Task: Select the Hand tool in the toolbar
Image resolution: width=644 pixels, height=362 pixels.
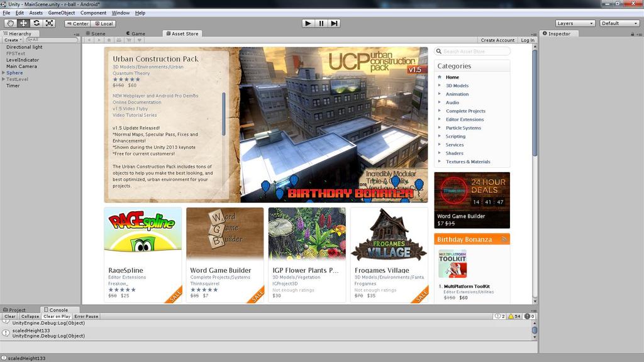Action: tap(10, 23)
